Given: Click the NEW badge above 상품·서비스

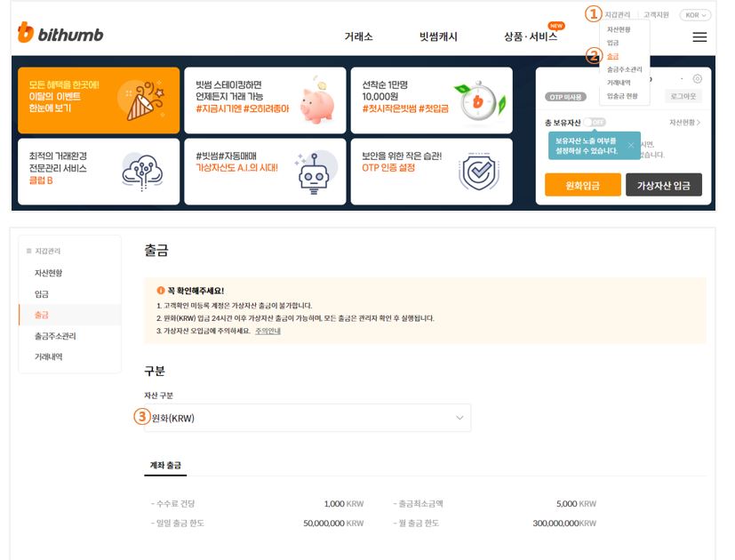Looking at the screenshot, I should 556,27.
